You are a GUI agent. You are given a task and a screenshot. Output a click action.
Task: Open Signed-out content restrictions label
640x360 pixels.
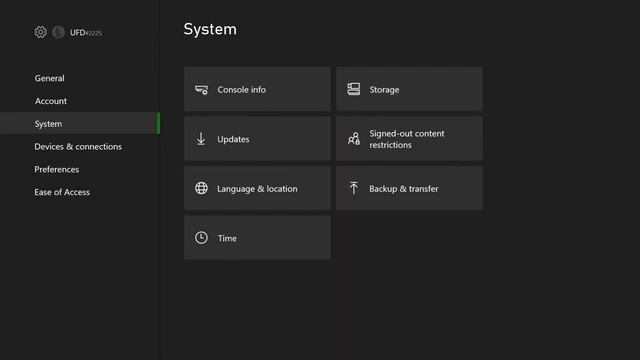tap(407, 139)
